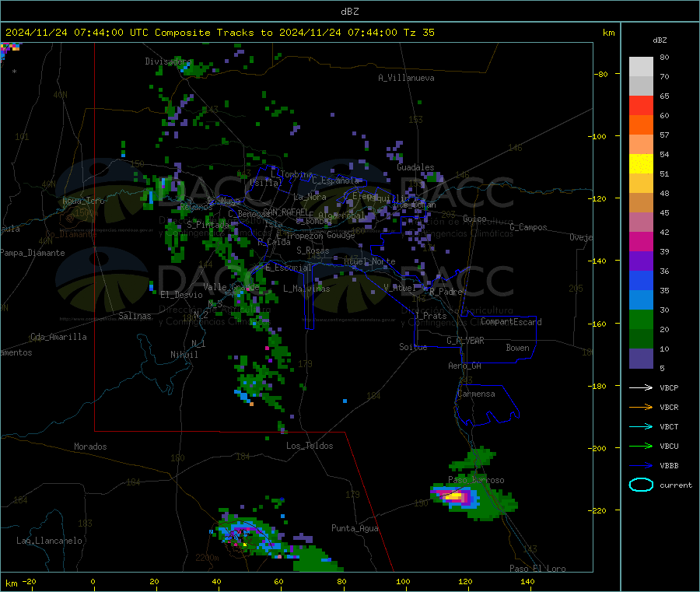Screen dimensions: 700x592
Task: Click the 'G_ALVEAR' place label
Action: click(465, 341)
